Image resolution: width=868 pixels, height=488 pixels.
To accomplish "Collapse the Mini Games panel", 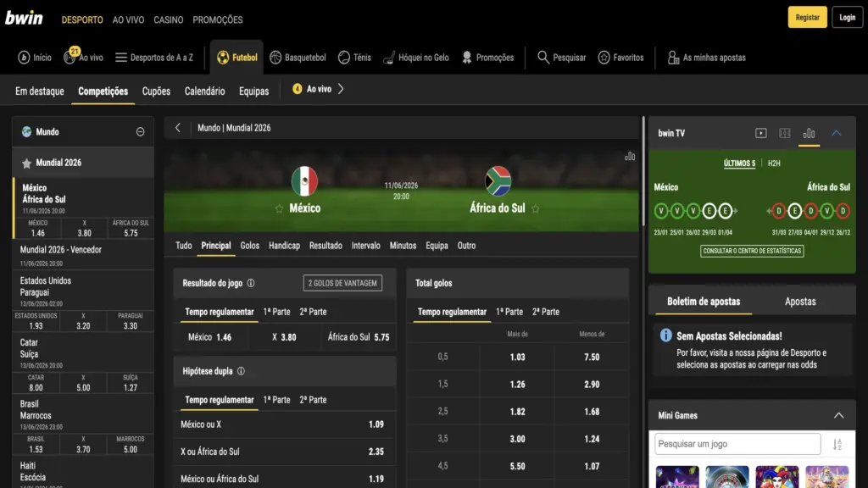I will (838, 415).
